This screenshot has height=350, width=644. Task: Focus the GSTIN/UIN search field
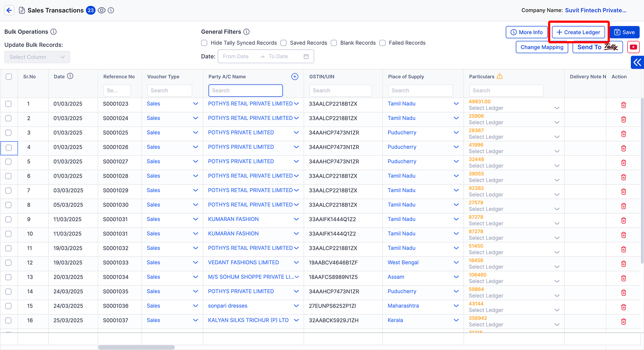(x=340, y=91)
